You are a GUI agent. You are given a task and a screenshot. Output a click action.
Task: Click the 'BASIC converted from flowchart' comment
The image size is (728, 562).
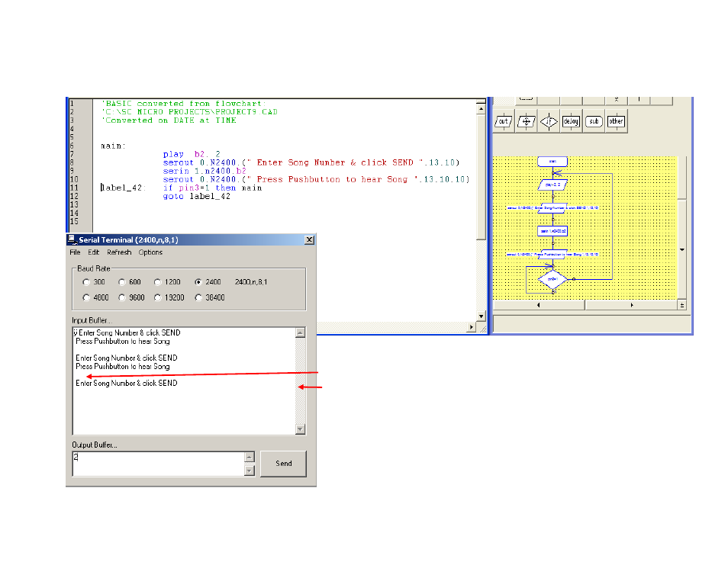click(x=183, y=104)
